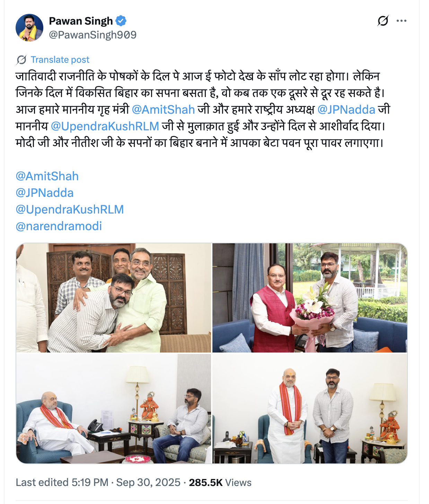Open inline @AmitShah mention in post text

[163, 110]
